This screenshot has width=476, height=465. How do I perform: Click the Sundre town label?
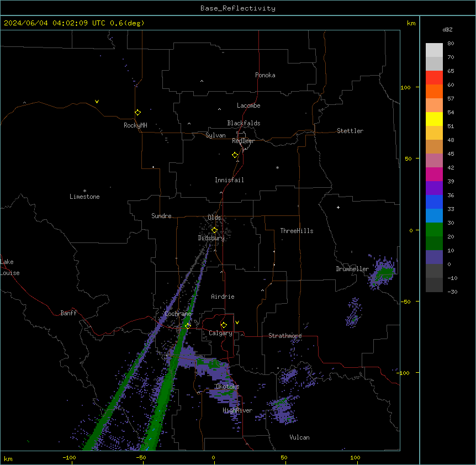[x=161, y=216]
